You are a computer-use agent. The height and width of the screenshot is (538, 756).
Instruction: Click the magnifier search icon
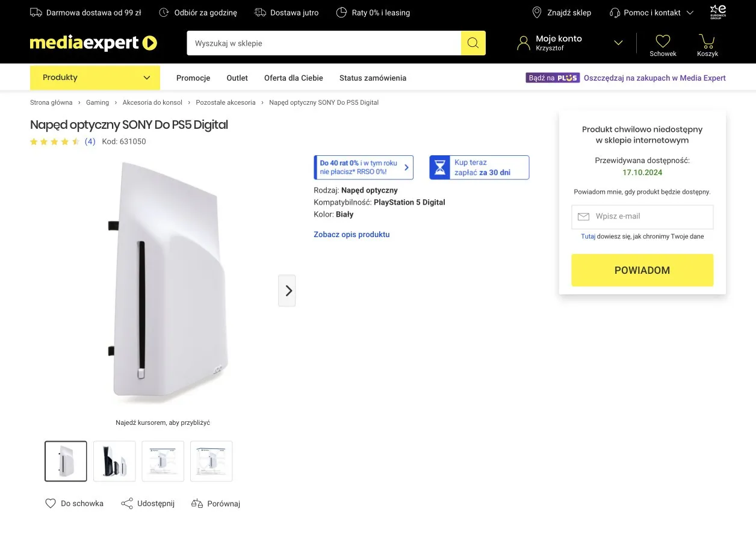473,43
